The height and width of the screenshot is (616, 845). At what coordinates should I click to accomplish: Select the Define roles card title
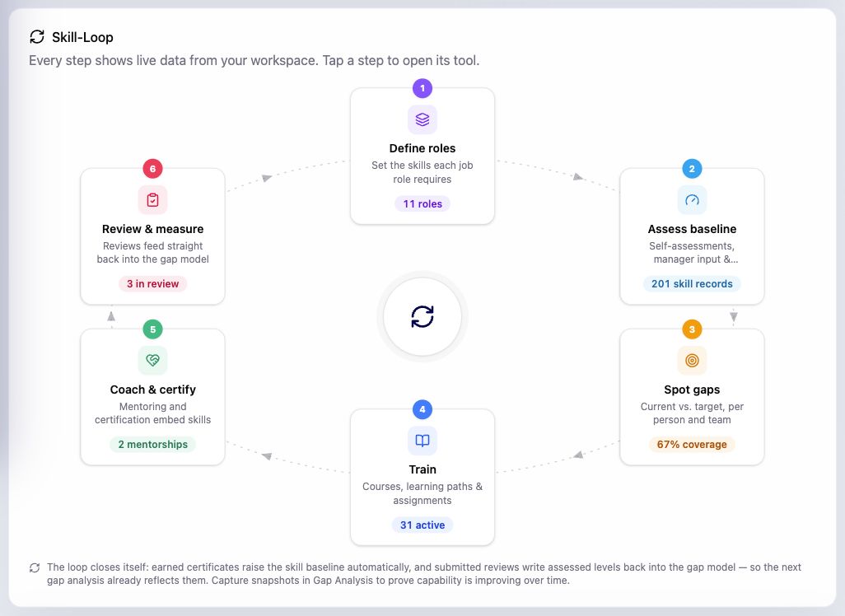[422, 148]
